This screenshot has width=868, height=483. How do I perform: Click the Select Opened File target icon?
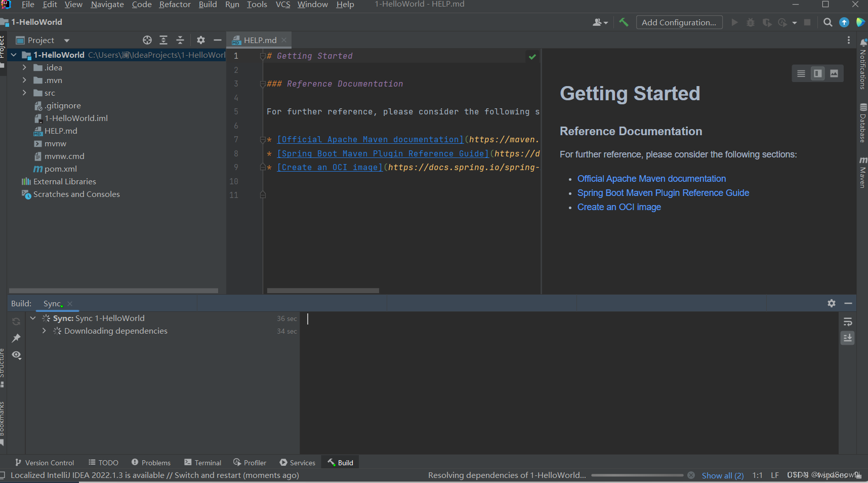click(147, 40)
